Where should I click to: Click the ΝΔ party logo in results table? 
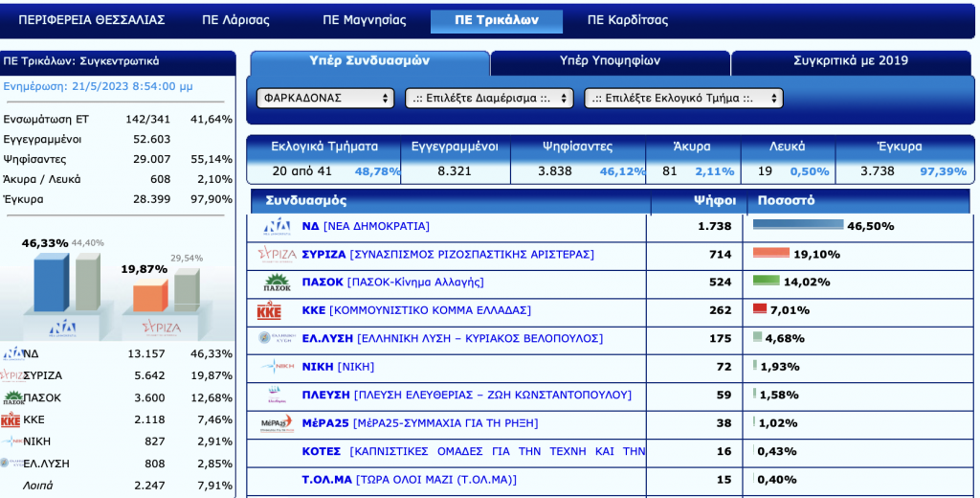(x=277, y=226)
